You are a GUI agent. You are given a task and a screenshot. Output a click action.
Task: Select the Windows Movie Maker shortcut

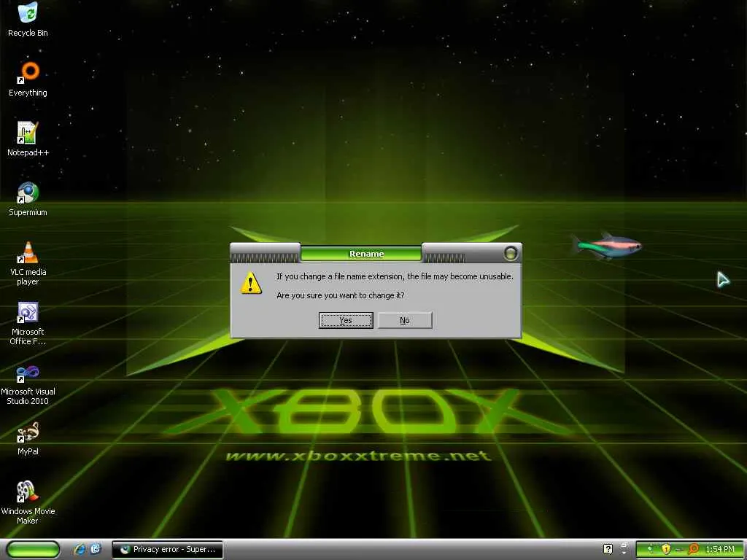tap(28, 503)
